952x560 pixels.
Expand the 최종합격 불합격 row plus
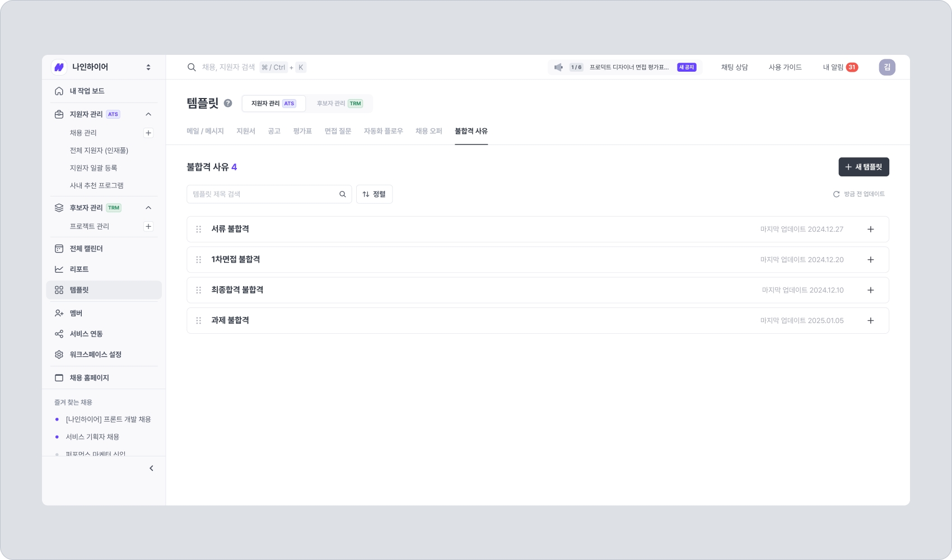coord(871,290)
